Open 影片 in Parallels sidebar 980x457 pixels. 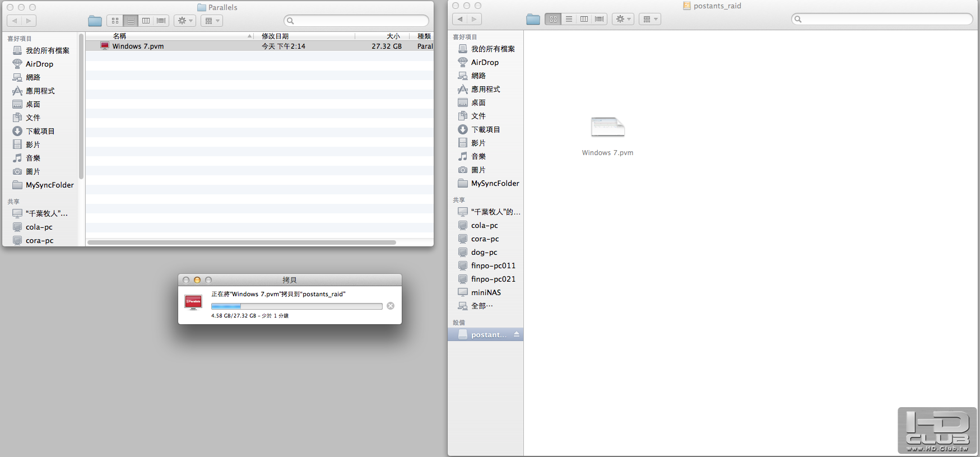click(27, 144)
